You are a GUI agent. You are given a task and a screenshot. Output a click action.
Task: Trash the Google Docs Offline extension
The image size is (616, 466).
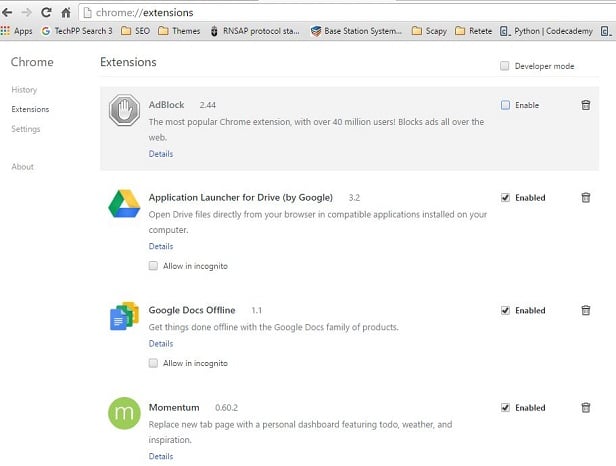point(585,310)
